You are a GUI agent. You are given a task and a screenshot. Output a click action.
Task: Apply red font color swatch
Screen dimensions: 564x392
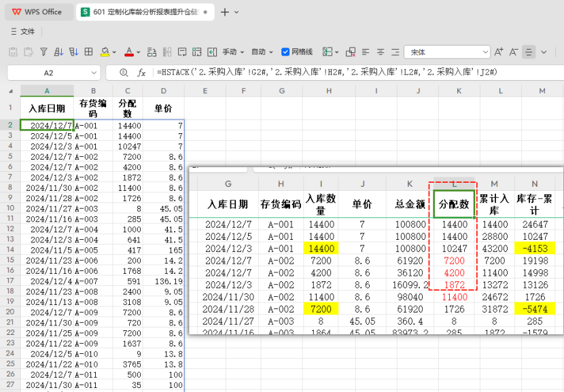click(129, 52)
